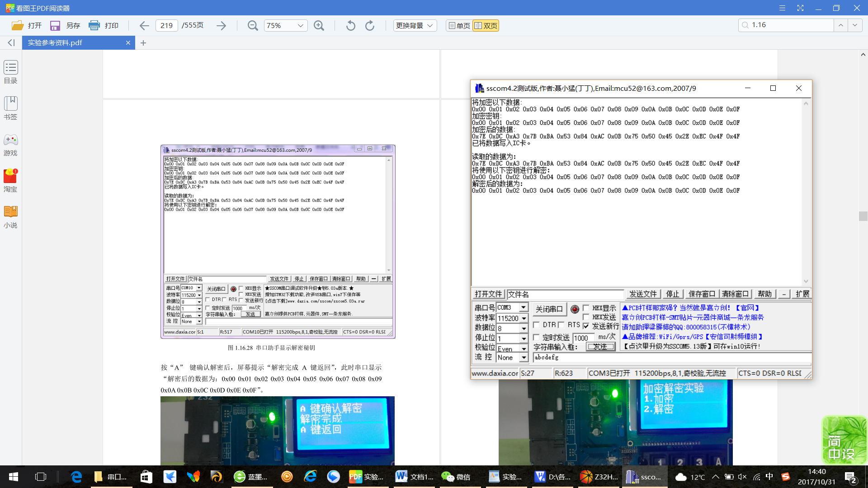
Task: Click the SSCOM5.13 upgrade link
Action: coord(692,347)
